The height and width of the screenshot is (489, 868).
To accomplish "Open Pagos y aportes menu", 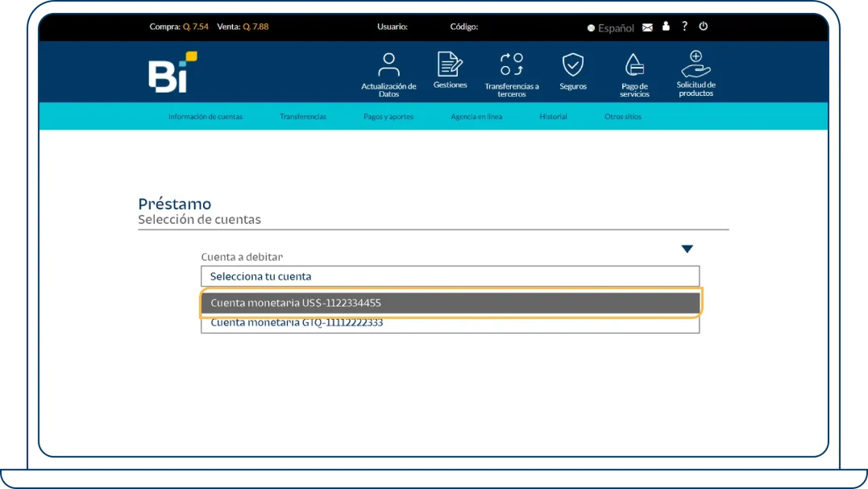I will coord(388,117).
